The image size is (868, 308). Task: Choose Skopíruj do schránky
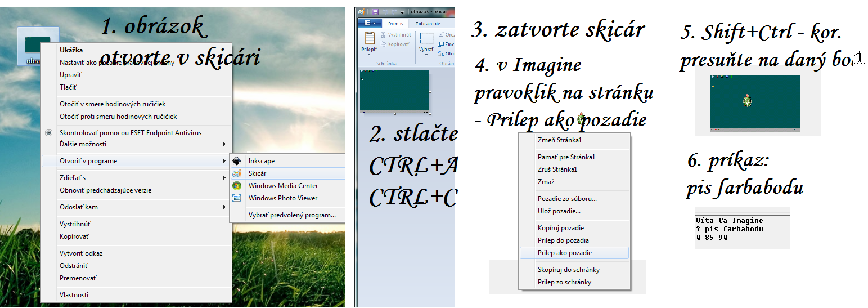coord(569,270)
